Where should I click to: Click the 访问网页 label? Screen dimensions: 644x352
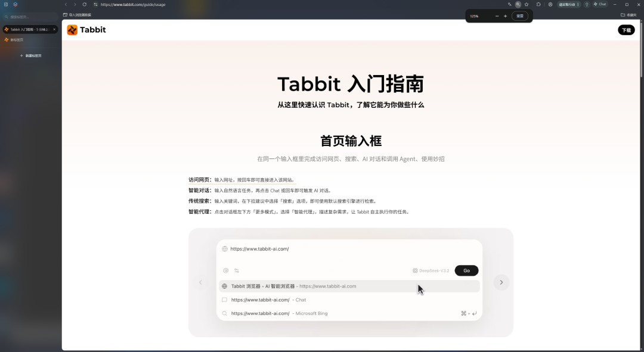(200, 180)
